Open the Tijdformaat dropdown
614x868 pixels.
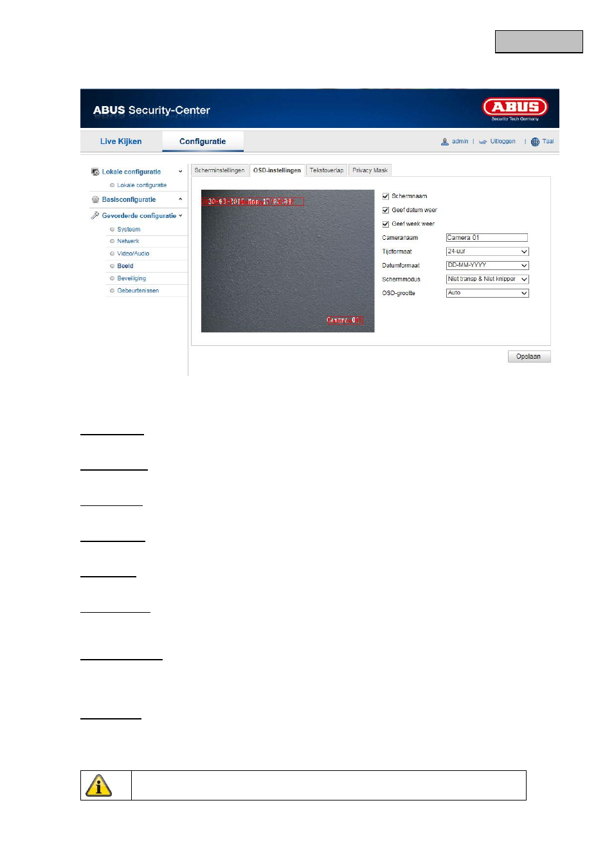pos(487,251)
